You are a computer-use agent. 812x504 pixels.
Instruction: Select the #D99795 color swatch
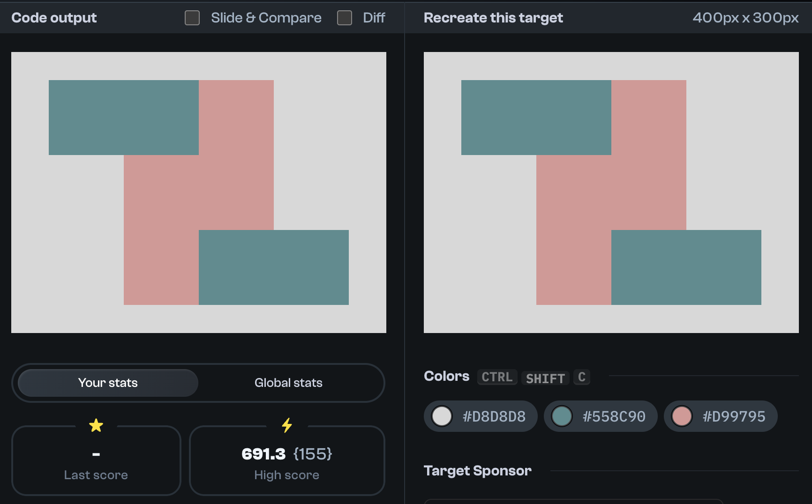720,416
